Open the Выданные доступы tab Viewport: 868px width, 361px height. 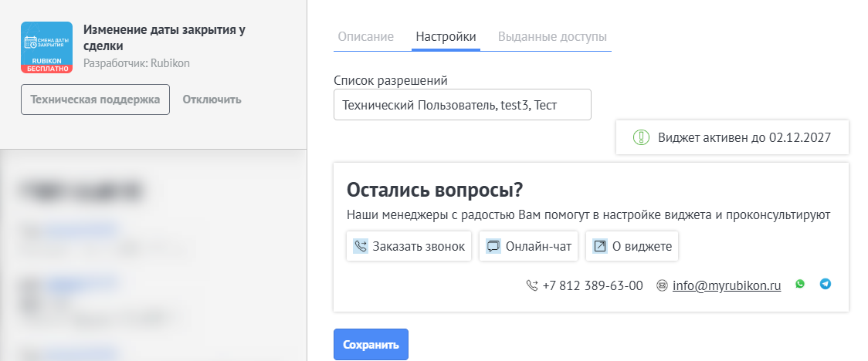pyautogui.click(x=552, y=37)
